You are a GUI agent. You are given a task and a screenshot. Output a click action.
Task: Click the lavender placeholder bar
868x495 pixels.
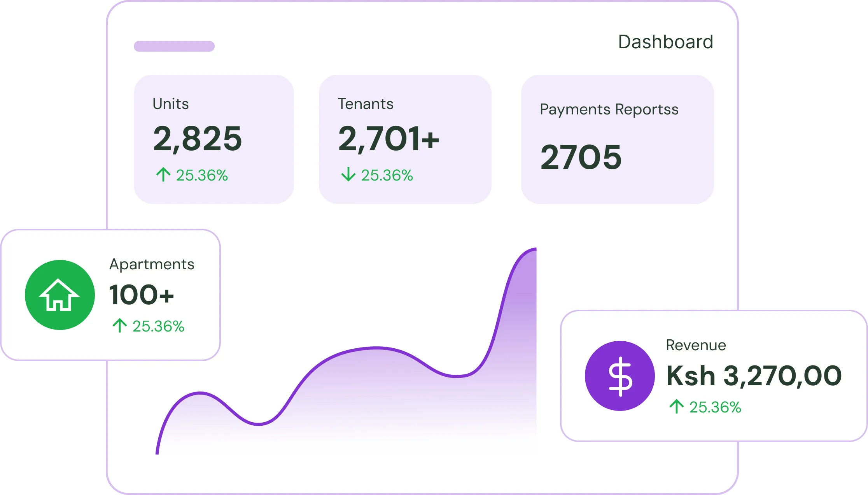coord(174,46)
